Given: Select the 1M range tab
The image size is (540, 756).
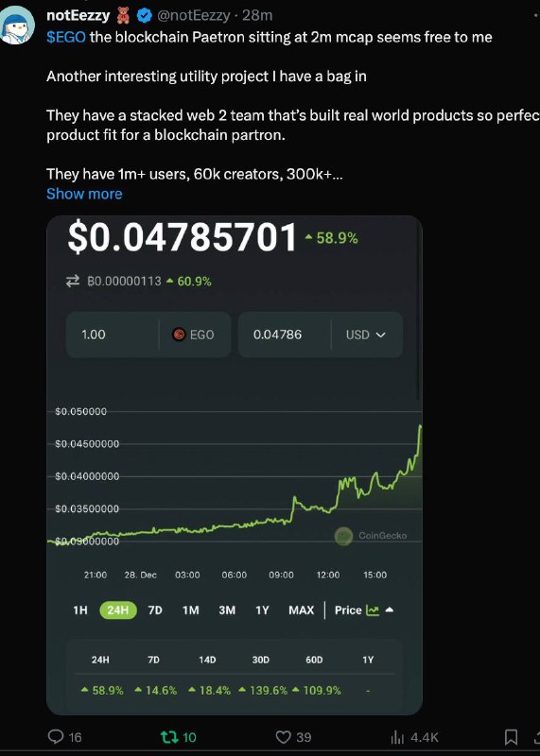Looking at the screenshot, I should click(x=191, y=610).
